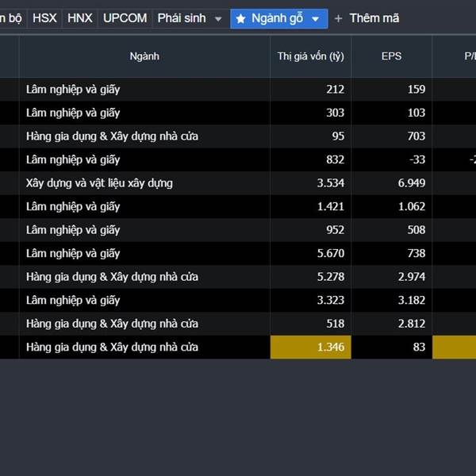Screen dimensions: 476x476
Task: Click Lâm nghiệp và giấy row with cap 212
Action: (x=73, y=90)
